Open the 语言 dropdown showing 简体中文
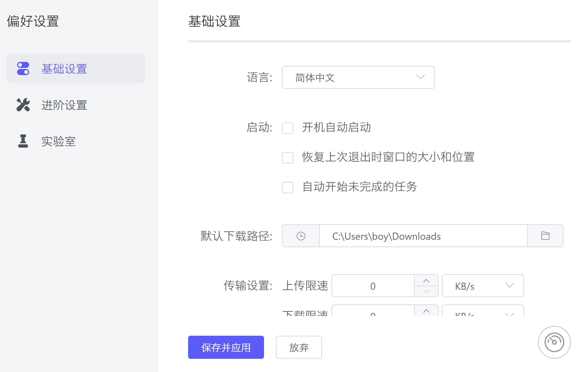Viewport: 588px width, 372px height. (358, 77)
